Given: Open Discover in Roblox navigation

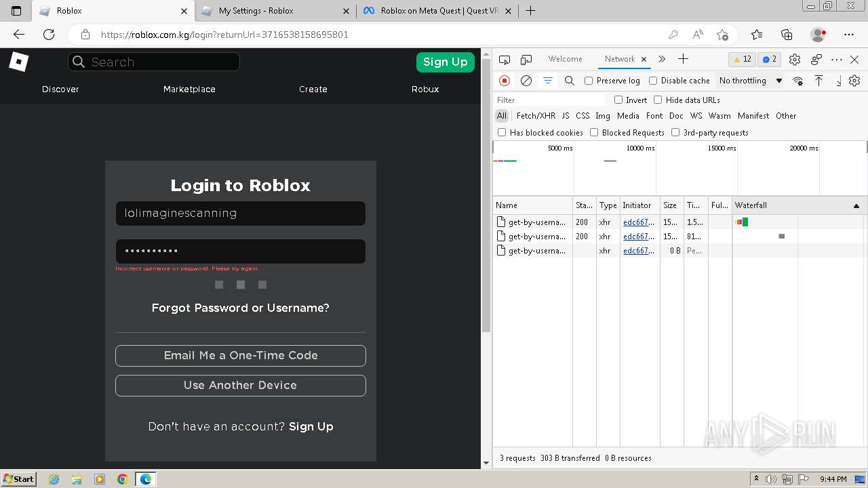Looking at the screenshot, I should click(x=60, y=89).
